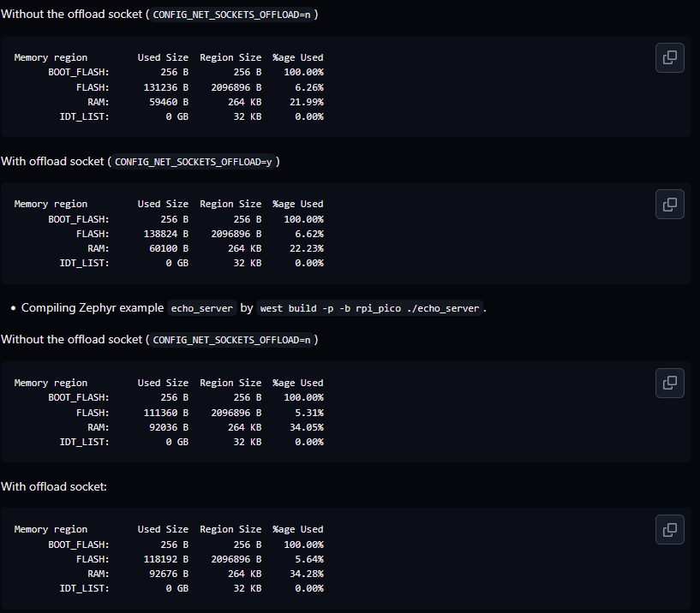Copy the code block showing FLASH 111360 B
Screen dimensions: 700x613
670,383
